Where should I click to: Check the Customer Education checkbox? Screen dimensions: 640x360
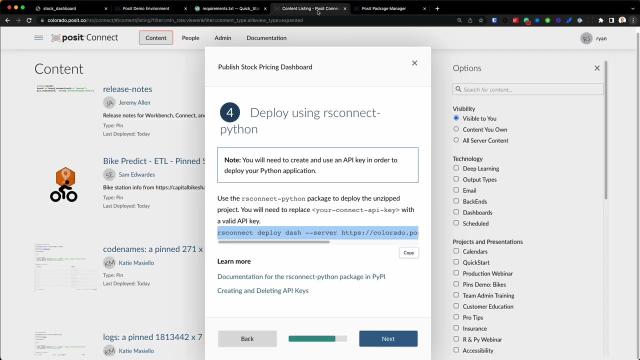pos(456,306)
